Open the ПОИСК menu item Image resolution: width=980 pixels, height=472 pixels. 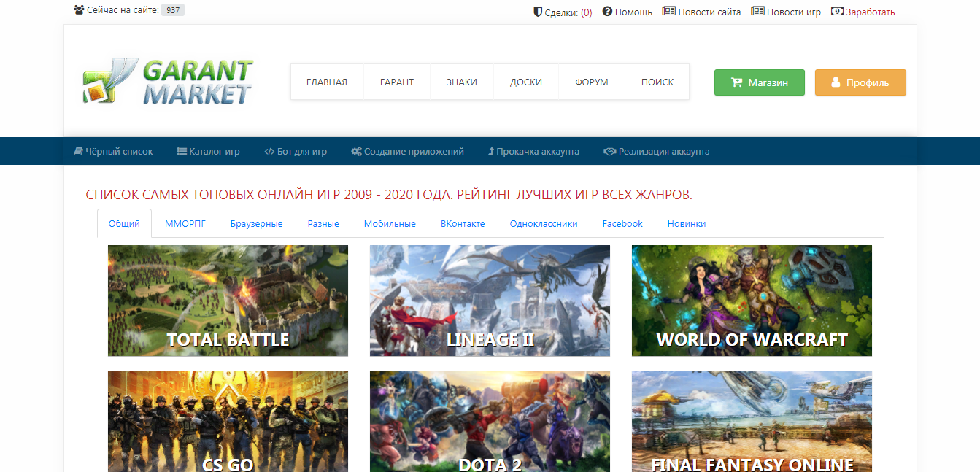tap(657, 82)
